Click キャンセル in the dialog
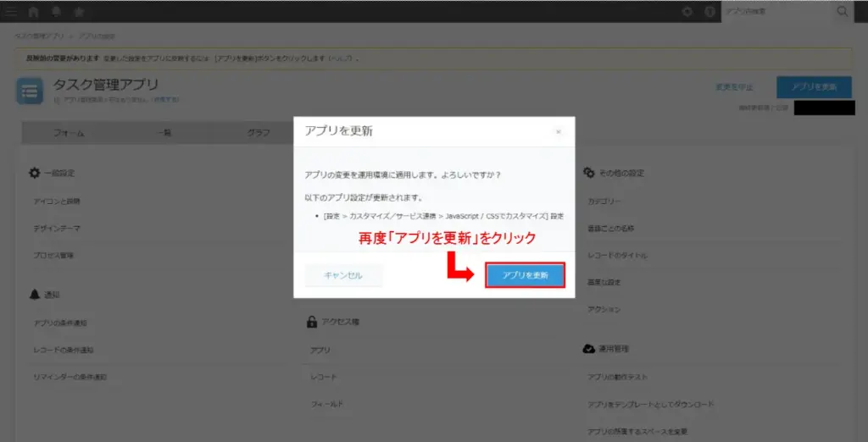Screen dimensions: 868x442 click(343, 275)
